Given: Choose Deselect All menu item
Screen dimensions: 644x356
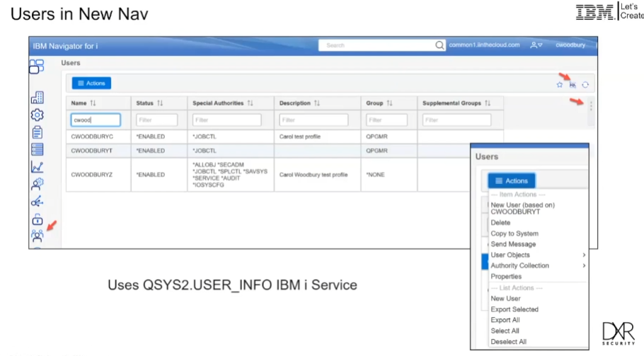Looking at the screenshot, I should [x=508, y=342].
